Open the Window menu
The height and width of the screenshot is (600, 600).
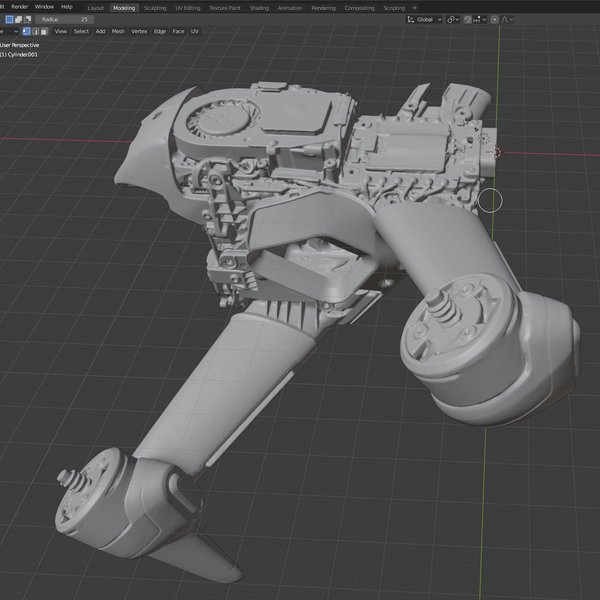[44, 7]
